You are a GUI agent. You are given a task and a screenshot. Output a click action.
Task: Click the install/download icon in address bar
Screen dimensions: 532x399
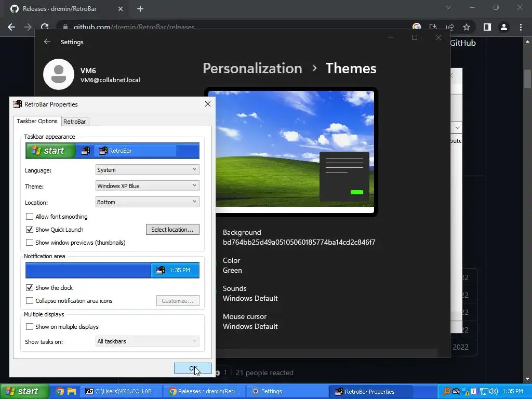tap(433, 27)
